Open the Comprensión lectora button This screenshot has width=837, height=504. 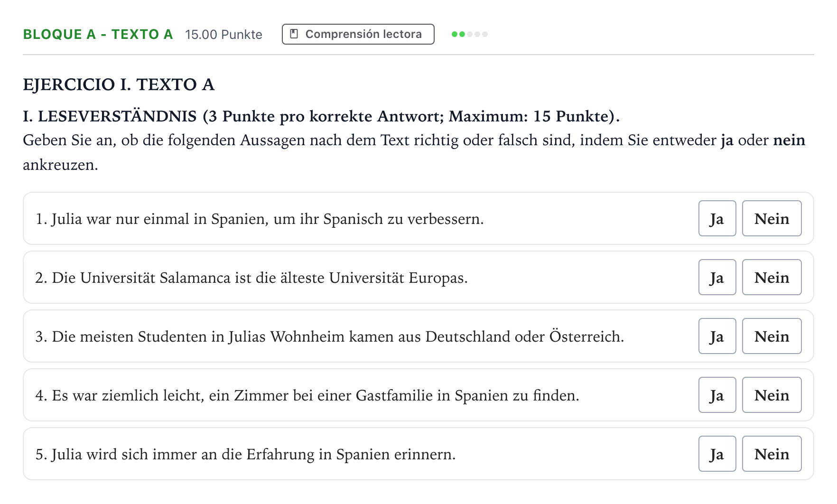coord(358,34)
